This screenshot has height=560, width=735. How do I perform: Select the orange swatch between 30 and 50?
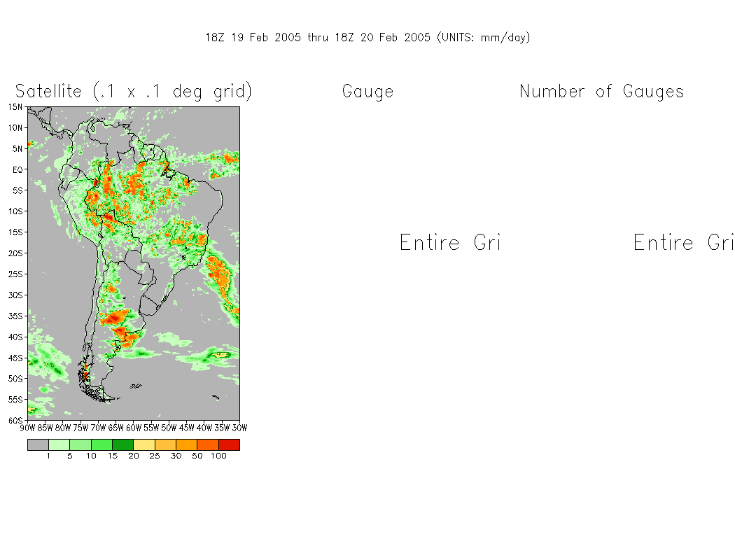coord(187,444)
